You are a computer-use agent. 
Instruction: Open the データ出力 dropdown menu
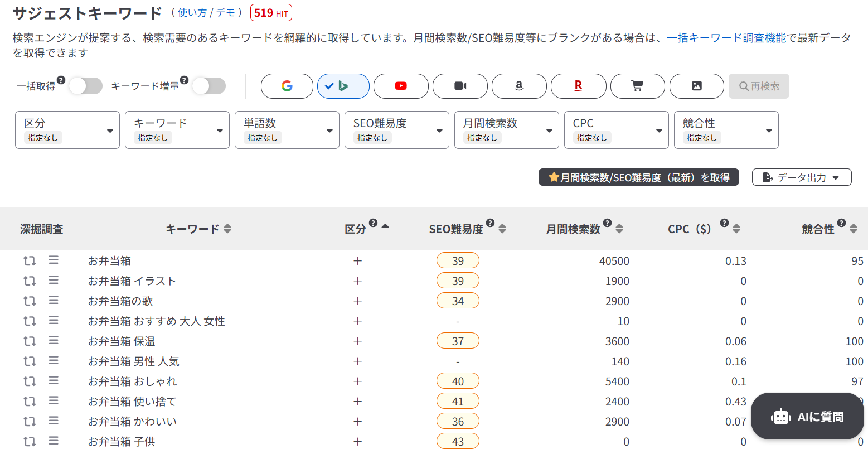pyautogui.click(x=801, y=177)
